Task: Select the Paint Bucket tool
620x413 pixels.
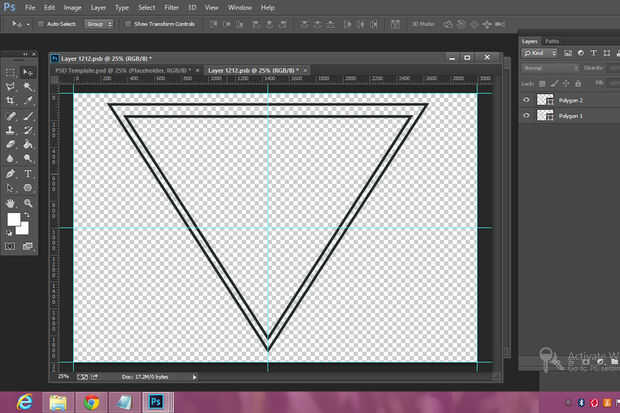Action: (28, 144)
